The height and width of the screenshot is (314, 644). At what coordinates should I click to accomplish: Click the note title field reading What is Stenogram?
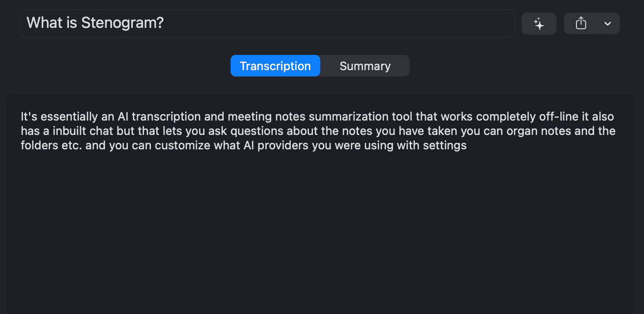(x=268, y=23)
